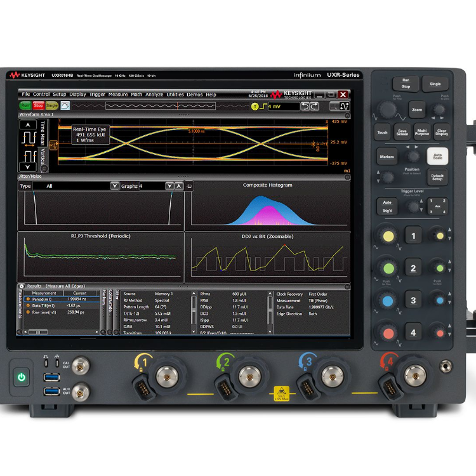This screenshot has width=476, height=476.
Task: Click the on-screen red Stop button
Action: pyautogui.click(x=39, y=105)
